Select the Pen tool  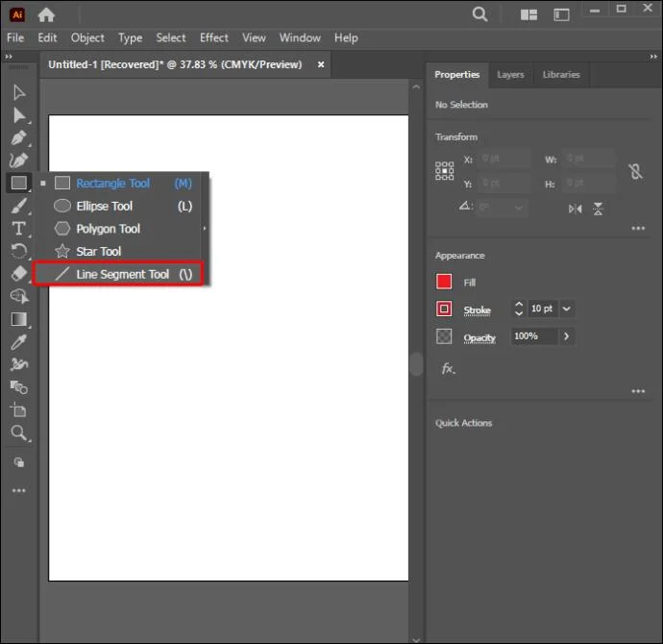tap(18, 137)
